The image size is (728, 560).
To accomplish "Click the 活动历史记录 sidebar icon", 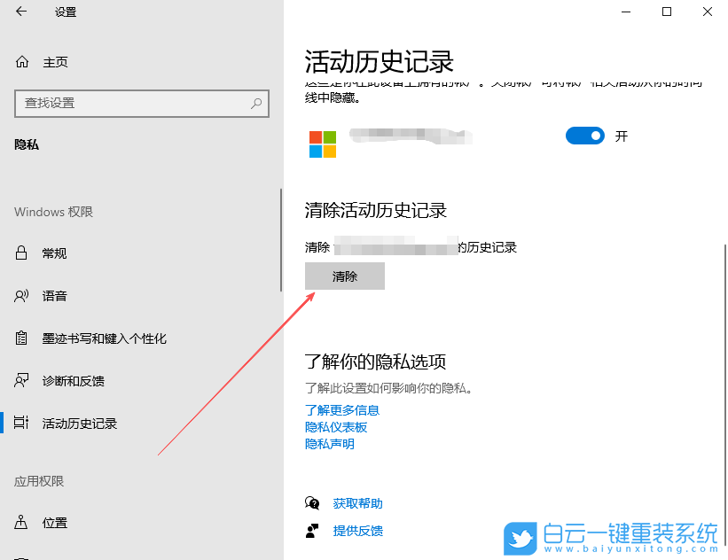I will click(20, 423).
